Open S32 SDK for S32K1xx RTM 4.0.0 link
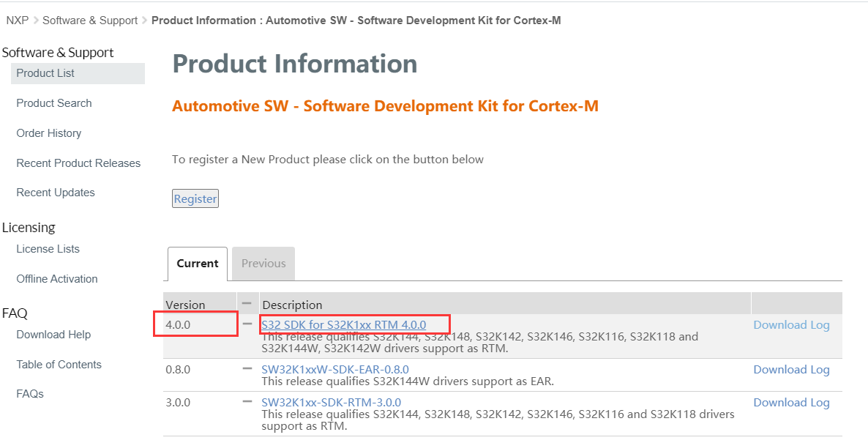 343,324
